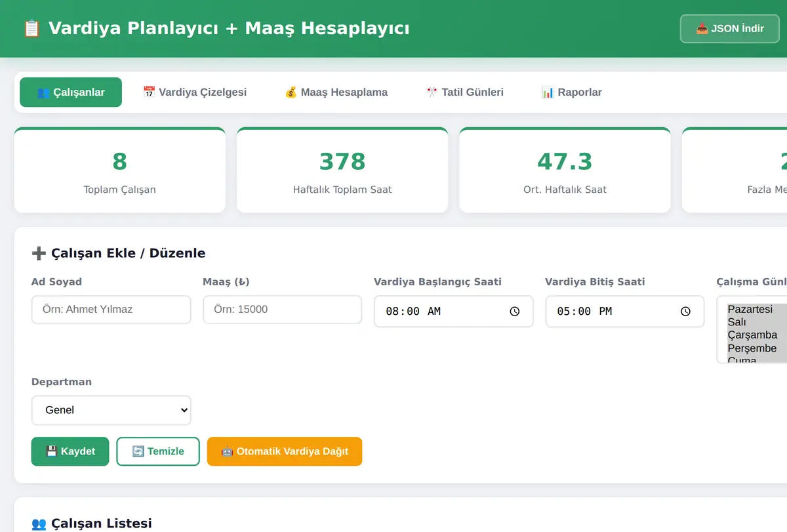787x532 pixels.
Task: Click the value 47.3 in stats
Action: coord(565,161)
